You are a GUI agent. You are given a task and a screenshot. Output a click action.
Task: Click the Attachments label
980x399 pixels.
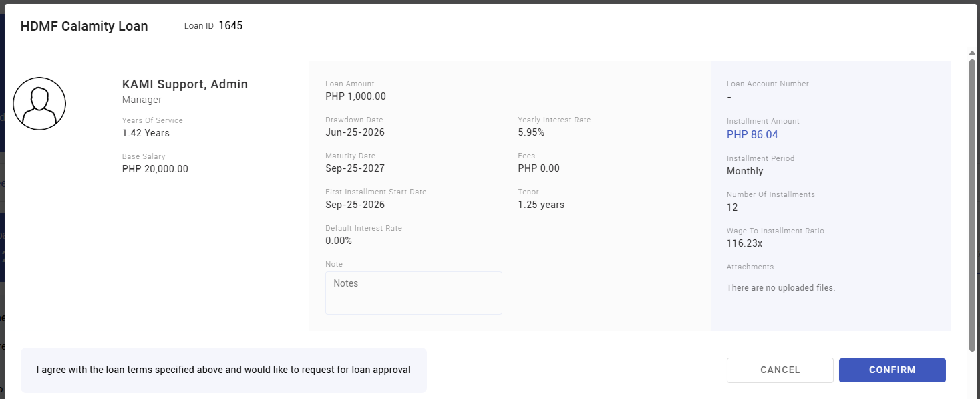(750, 267)
